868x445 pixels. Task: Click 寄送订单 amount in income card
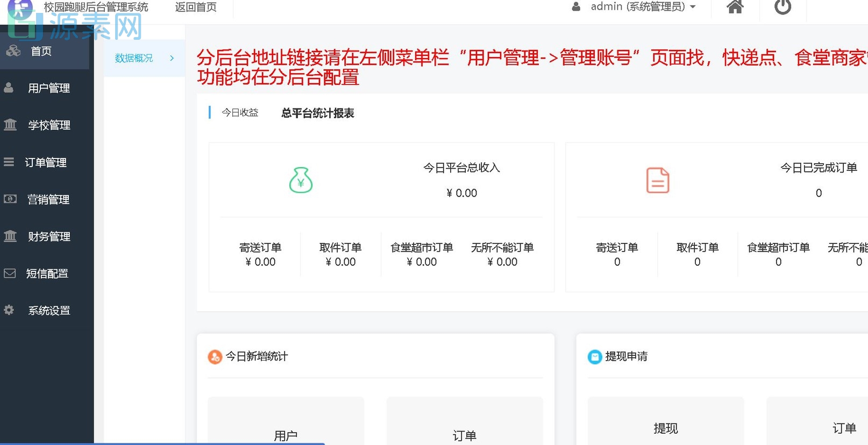coord(260,262)
